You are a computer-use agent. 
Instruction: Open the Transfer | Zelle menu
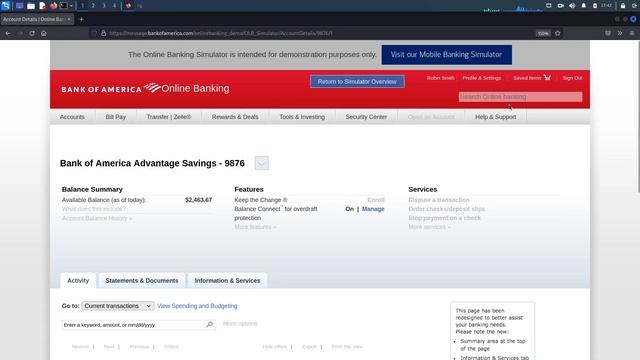[x=169, y=117]
